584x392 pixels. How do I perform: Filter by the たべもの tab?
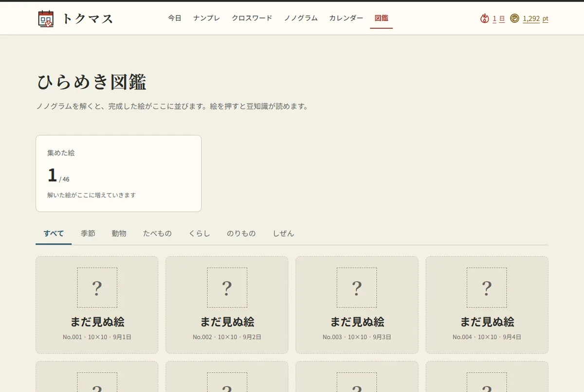click(157, 233)
